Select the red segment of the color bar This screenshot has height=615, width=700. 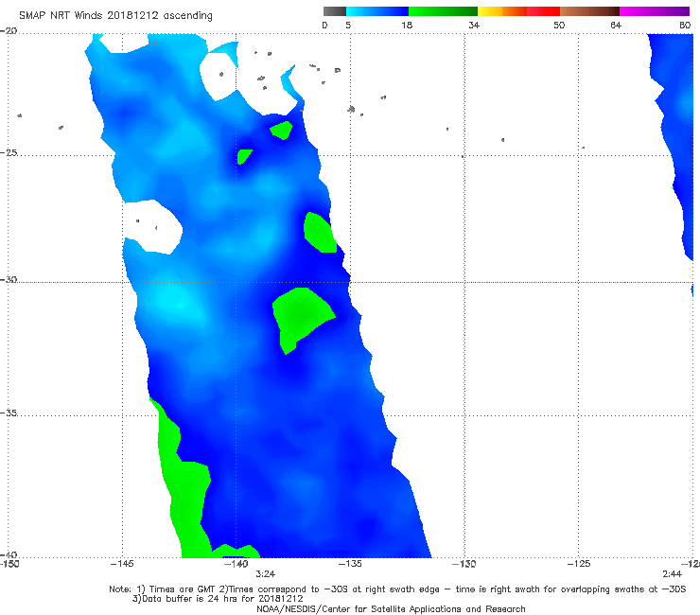pos(543,11)
